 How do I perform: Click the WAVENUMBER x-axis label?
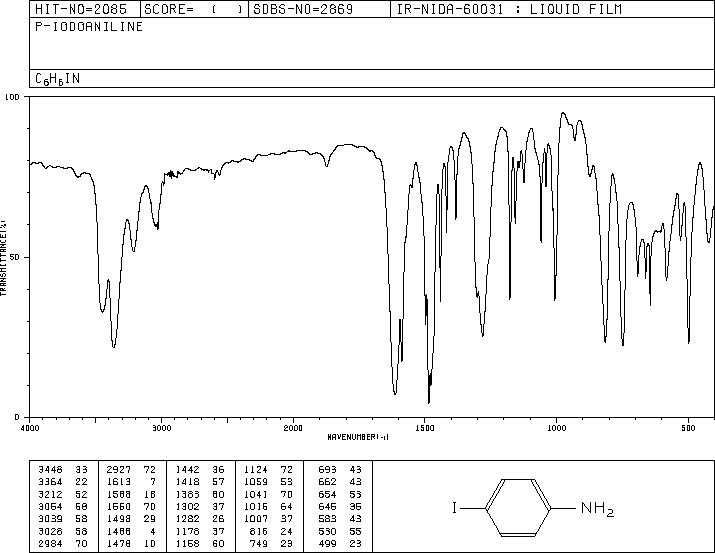pos(358,437)
